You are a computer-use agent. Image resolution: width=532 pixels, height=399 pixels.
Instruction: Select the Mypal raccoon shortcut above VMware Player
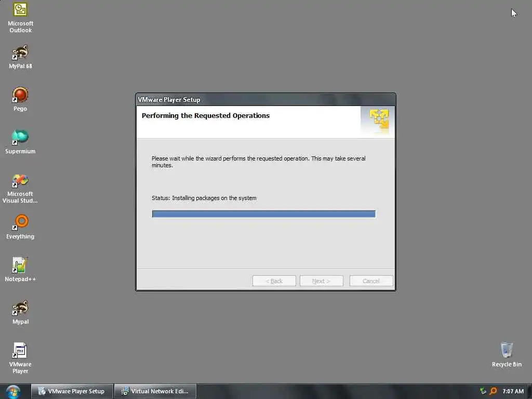click(20, 312)
